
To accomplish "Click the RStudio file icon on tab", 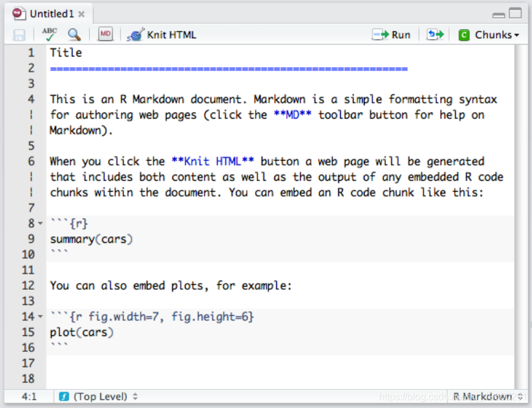I will click(19, 13).
